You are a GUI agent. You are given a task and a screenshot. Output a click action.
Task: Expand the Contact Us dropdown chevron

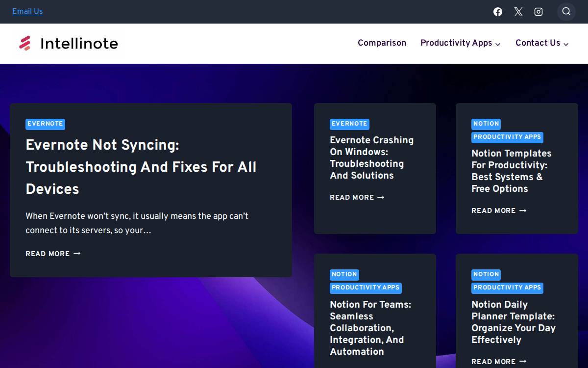566,44
